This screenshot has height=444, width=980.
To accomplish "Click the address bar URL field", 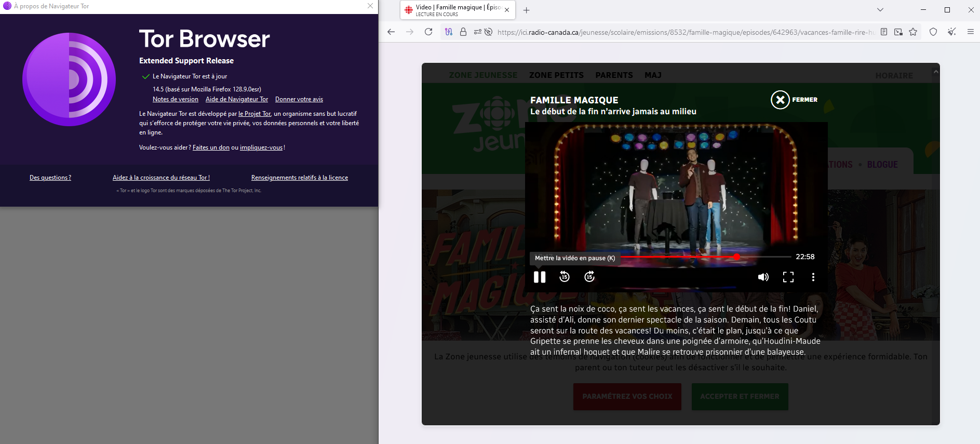I will [x=686, y=32].
